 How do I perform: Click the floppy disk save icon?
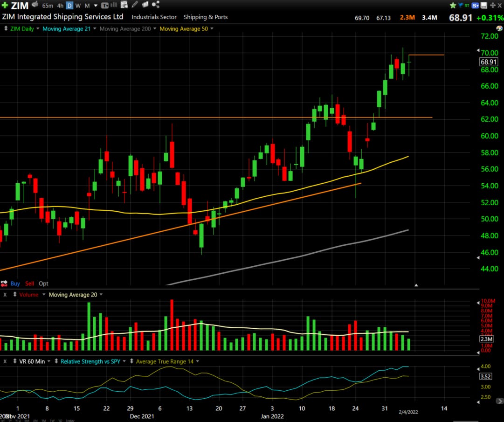[x=484, y=5]
